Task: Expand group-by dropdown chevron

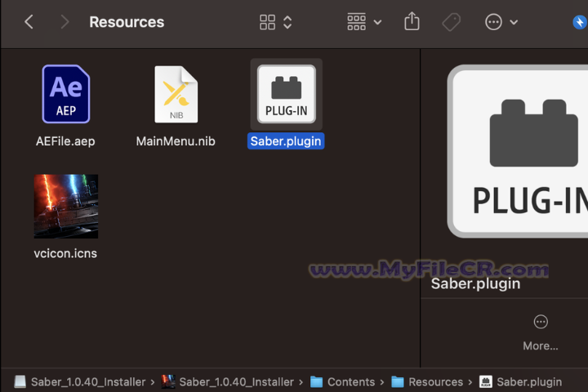Action: (x=377, y=23)
